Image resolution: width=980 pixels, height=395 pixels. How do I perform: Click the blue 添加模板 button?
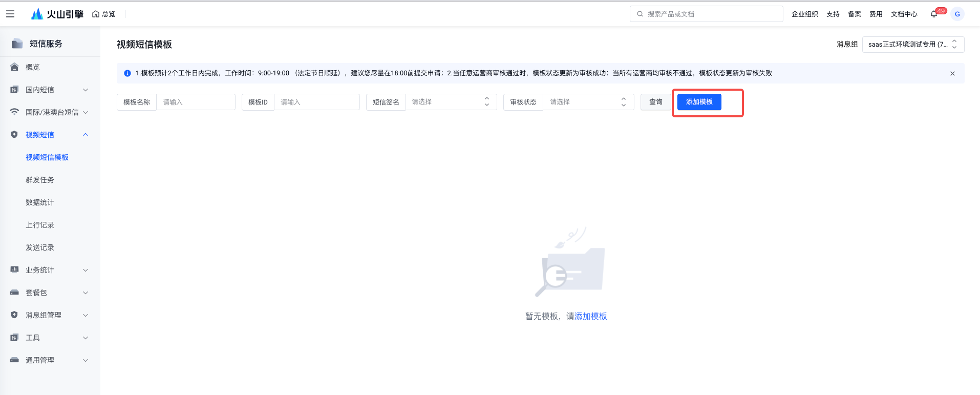(699, 102)
